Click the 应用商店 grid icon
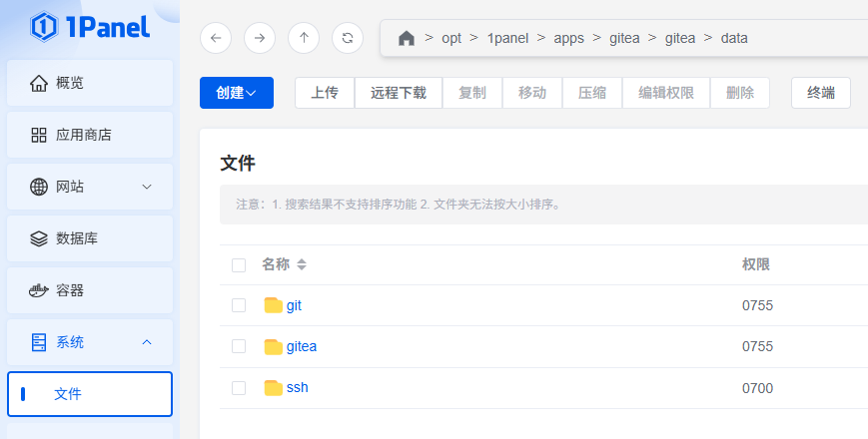 (x=39, y=135)
